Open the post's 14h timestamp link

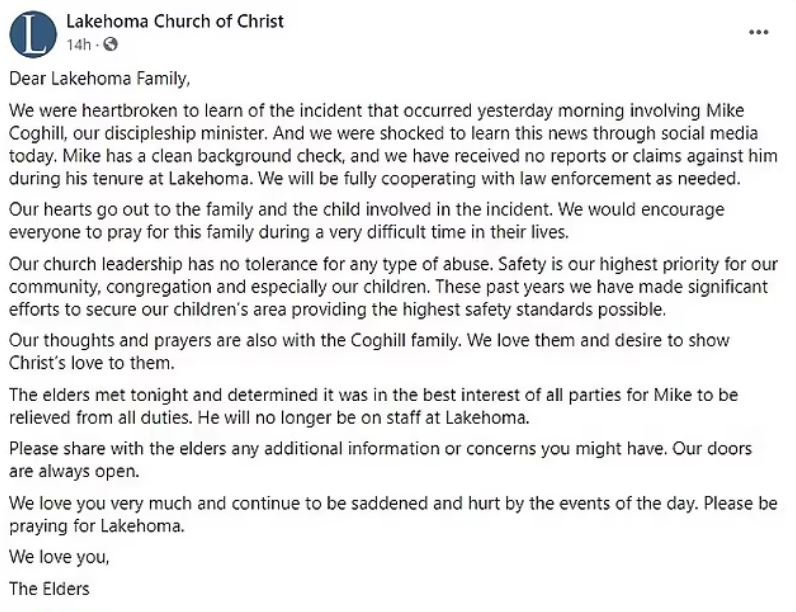[x=78, y=45]
